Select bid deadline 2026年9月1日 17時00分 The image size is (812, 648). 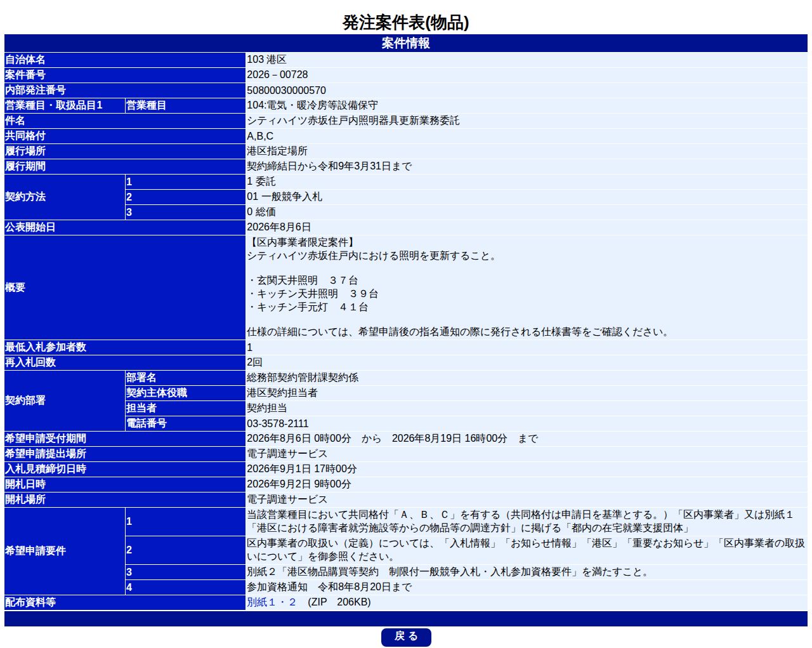point(301,469)
